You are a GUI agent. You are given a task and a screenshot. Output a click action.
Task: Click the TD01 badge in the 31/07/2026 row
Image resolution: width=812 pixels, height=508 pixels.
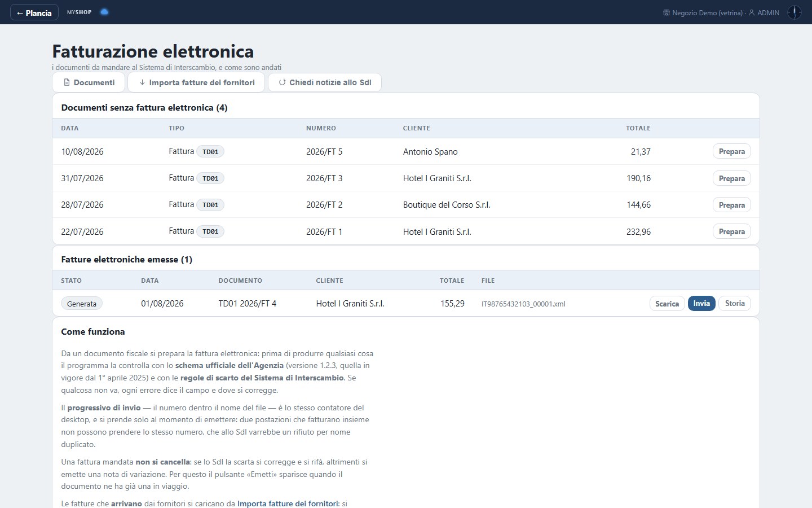point(210,178)
